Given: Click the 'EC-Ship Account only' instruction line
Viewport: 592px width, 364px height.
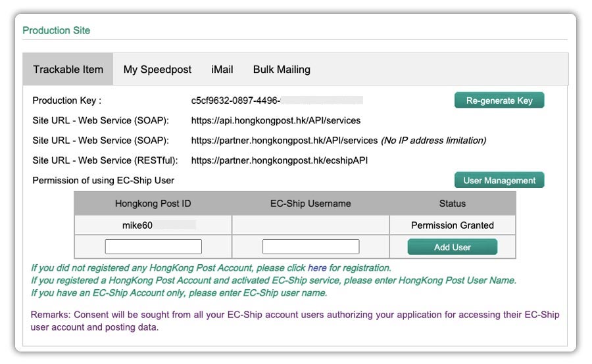Looking at the screenshot, I should click(x=179, y=292).
